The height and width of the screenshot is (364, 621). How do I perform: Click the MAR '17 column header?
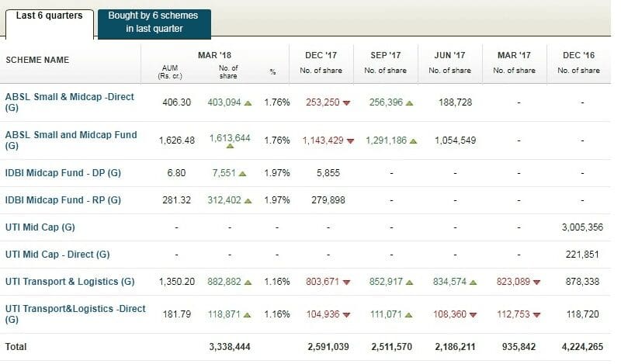click(x=514, y=55)
